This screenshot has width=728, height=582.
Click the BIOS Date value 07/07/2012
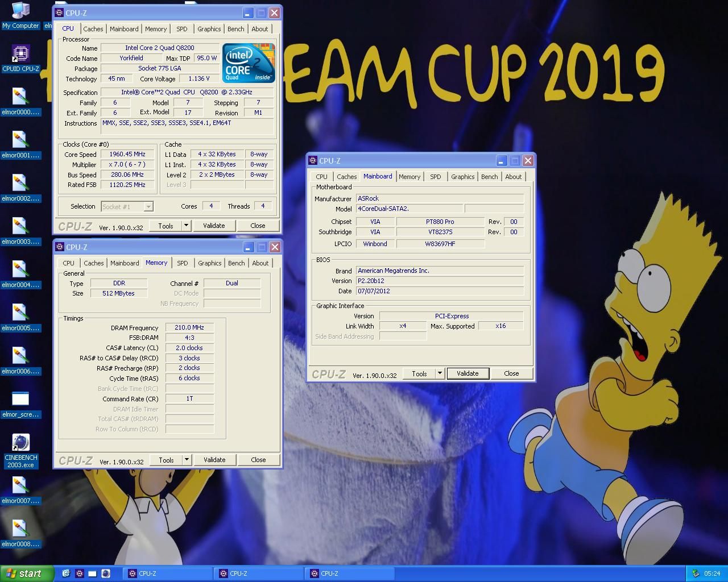click(440, 291)
